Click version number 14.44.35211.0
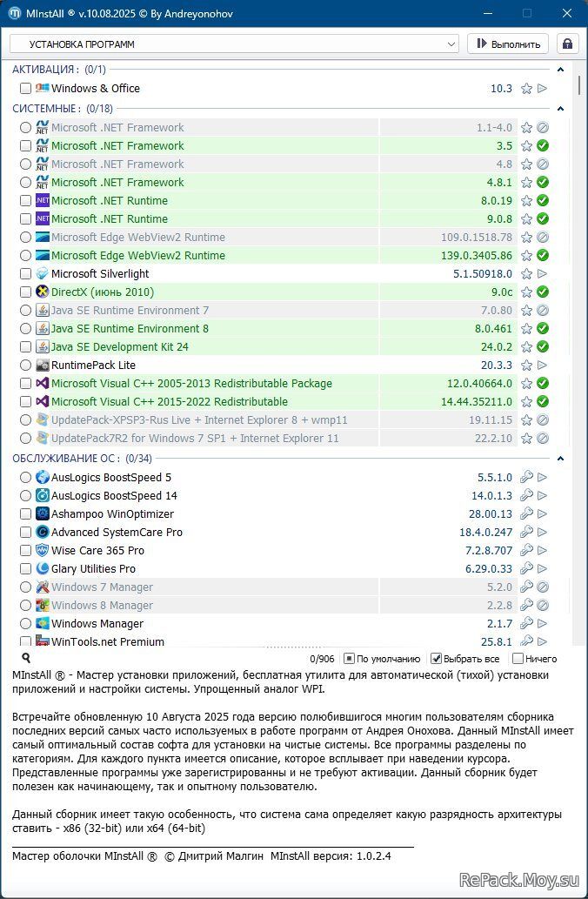The height and width of the screenshot is (899, 588). click(477, 402)
